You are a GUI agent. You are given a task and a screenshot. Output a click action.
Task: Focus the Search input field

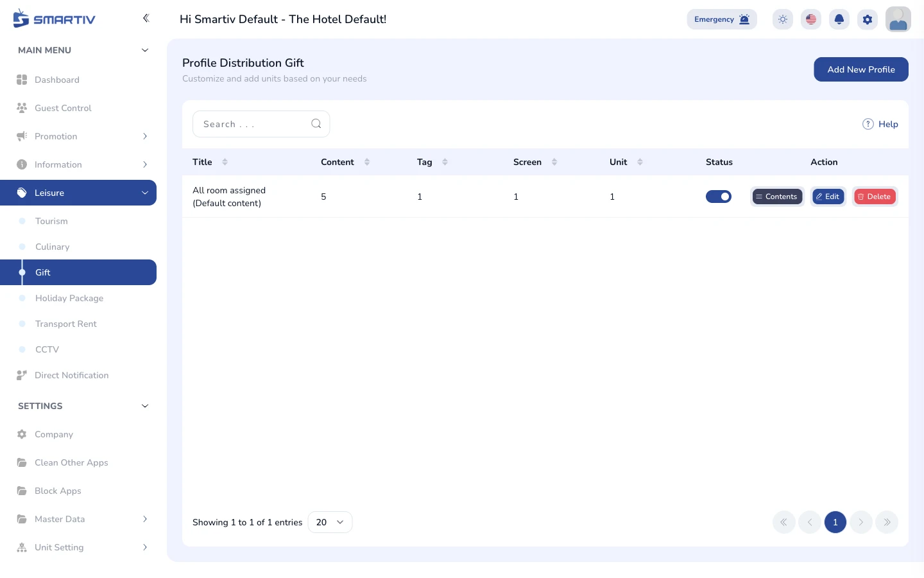pyautogui.click(x=261, y=124)
